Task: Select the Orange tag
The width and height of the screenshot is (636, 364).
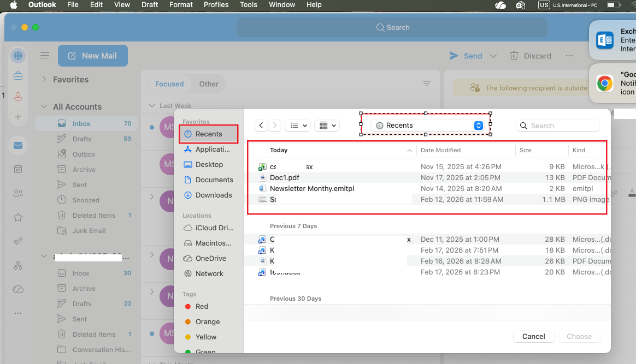Action: 209,322
